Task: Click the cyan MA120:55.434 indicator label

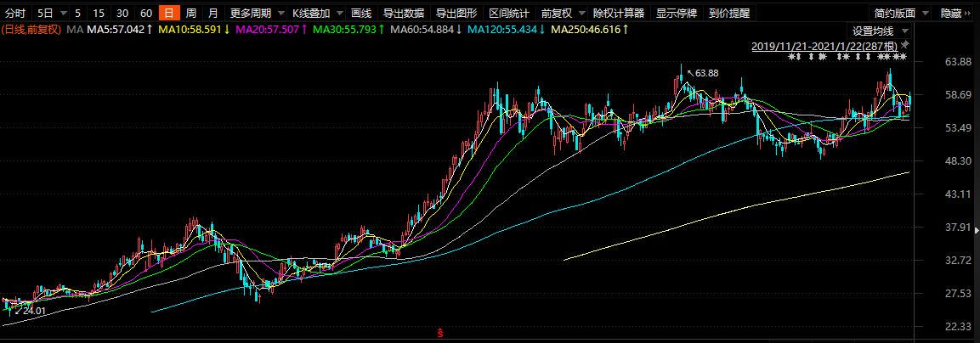Action: coord(505,30)
